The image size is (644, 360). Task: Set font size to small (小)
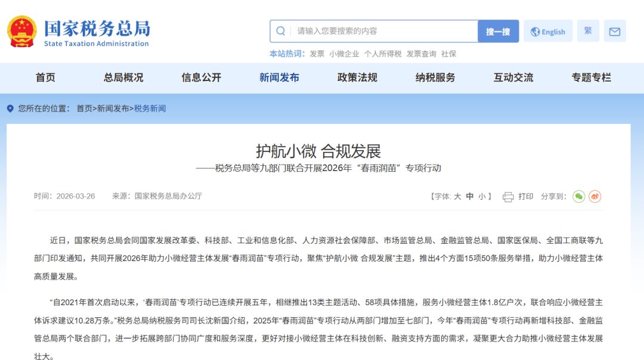click(x=482, y=196)
